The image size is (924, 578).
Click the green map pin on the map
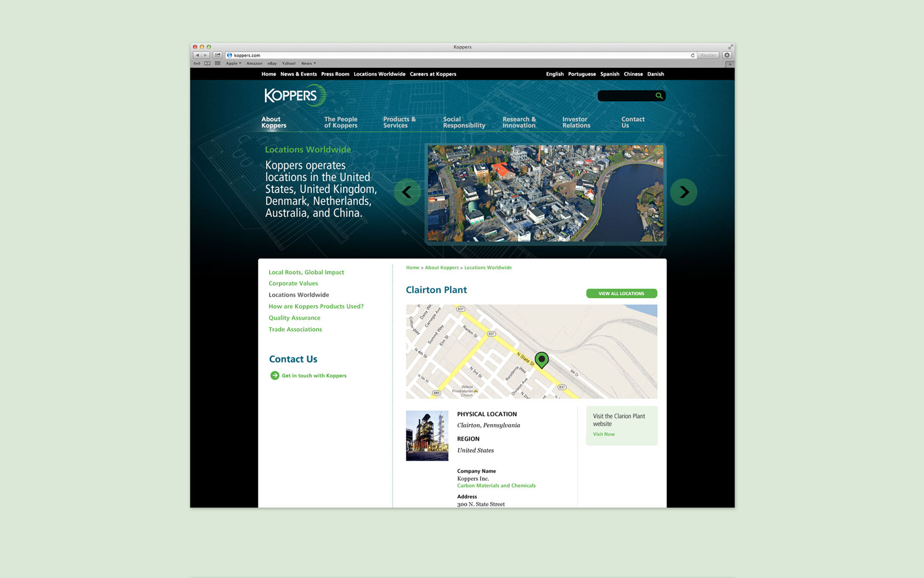tap(541, 360)
